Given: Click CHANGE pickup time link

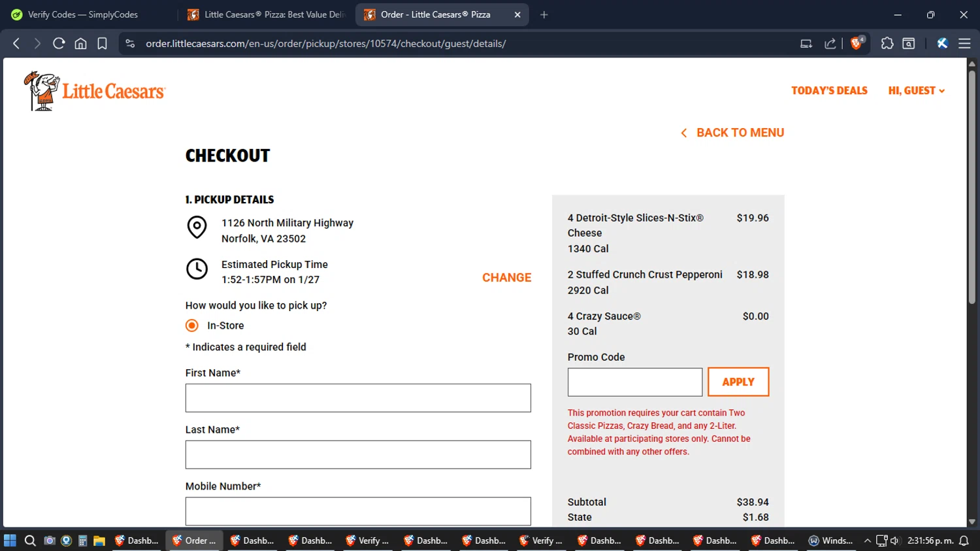Looking at the screenshot, I should 507,278.
